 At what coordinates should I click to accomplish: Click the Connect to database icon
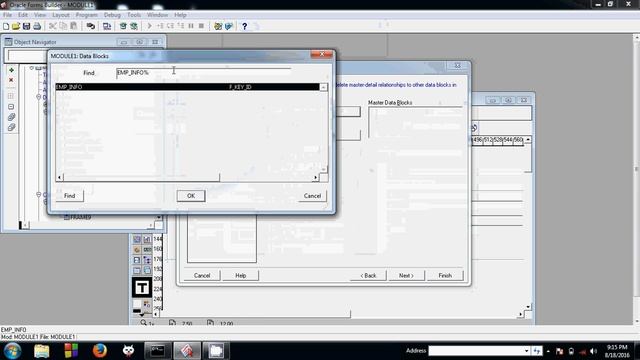[x=91, y=26]
